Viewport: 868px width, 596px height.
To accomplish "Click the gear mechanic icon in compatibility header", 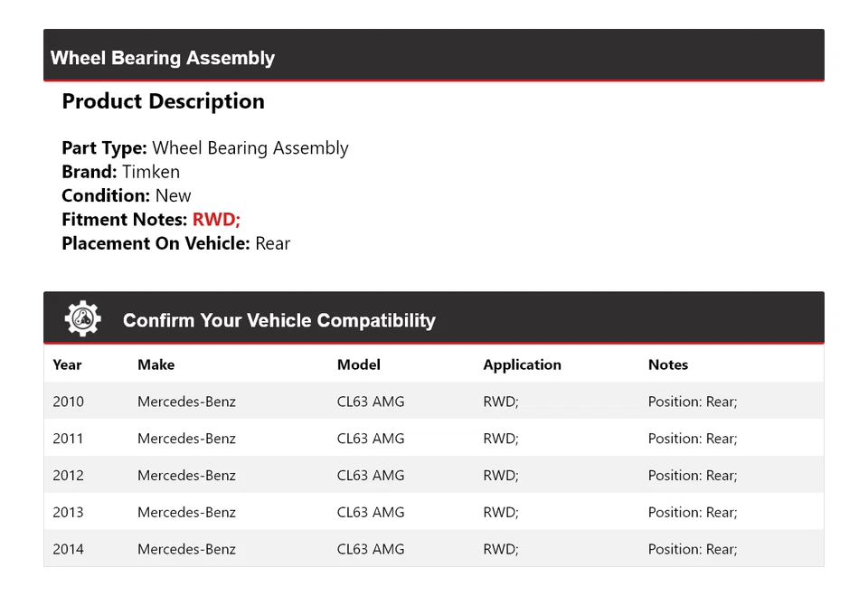I will click(82, 317).
